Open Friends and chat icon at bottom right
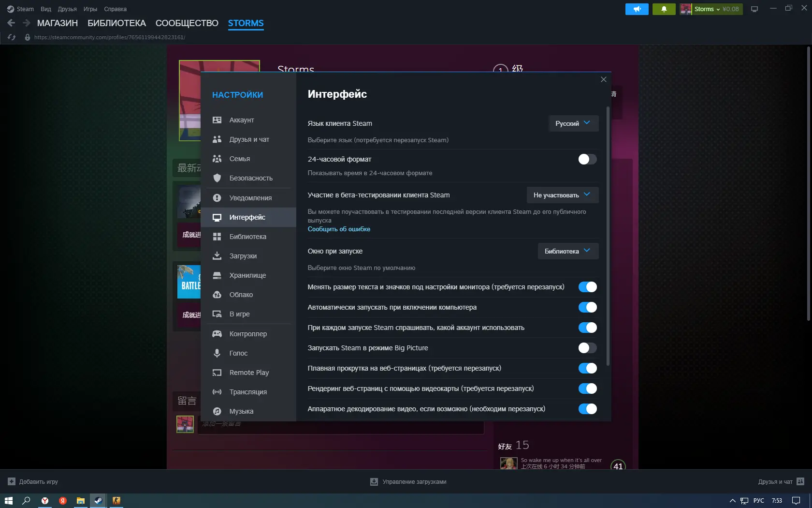 pyautogui.click(x=800, y=481)
